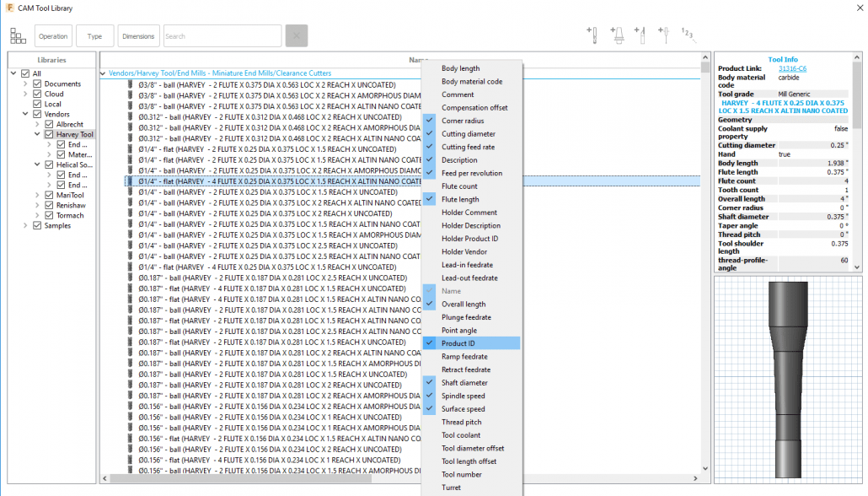Toggle the Samples library checkbox

coord(37,225)
